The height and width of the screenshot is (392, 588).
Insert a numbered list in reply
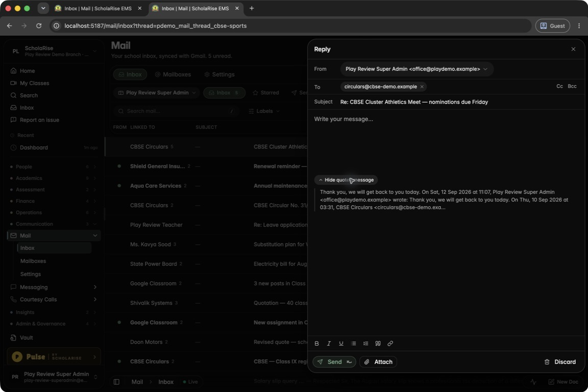[x=365, y=343]
